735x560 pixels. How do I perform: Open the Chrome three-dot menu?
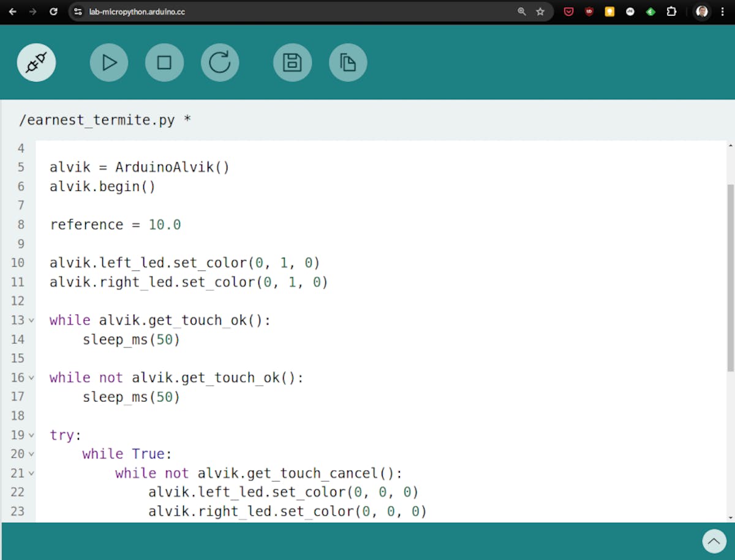pos(723,12)
